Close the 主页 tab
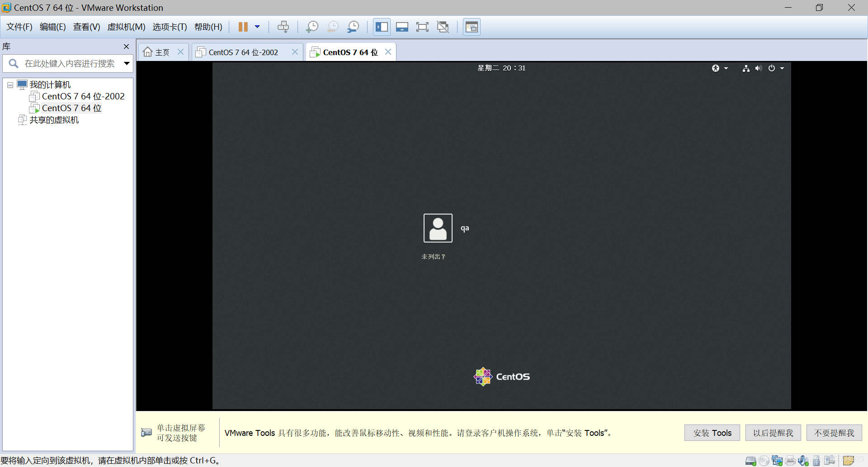 (x=180, y=52)
